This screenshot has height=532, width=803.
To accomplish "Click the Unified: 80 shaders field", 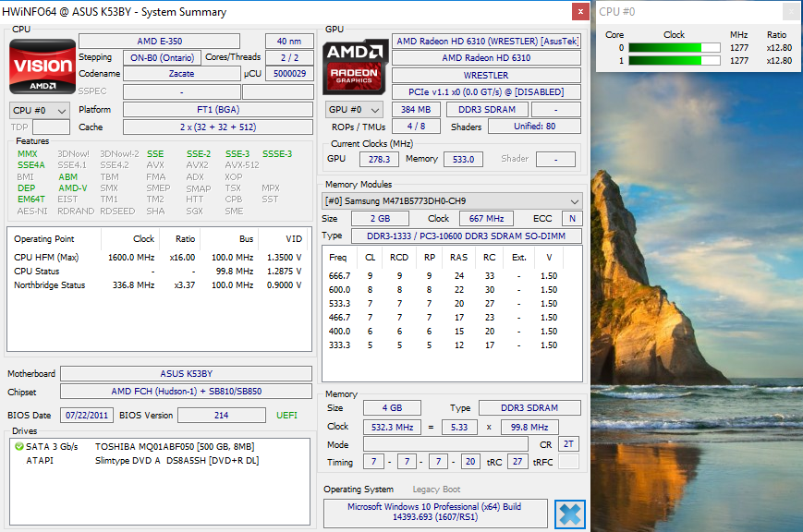I will pos(535,126).
